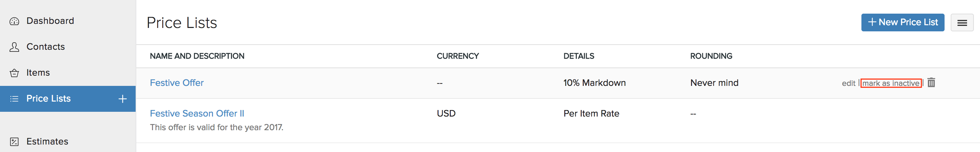Click the Currency column header

click(457, 56)
